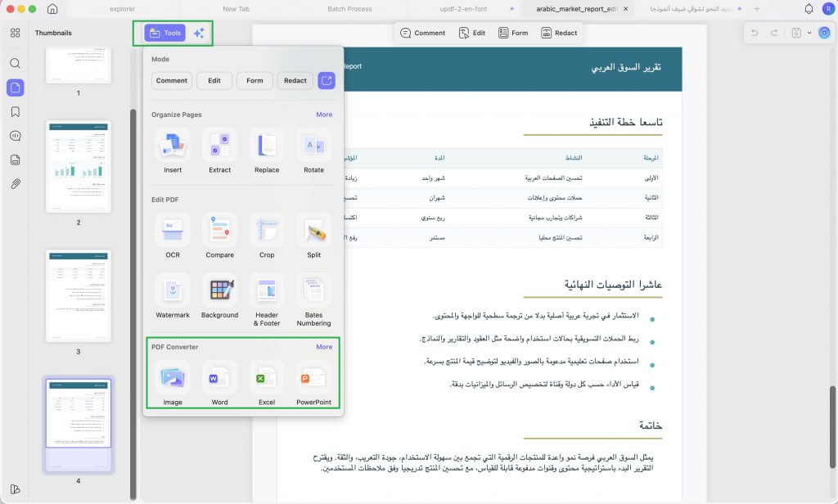Select page 2 thumbnail
The height and width of the screenshot is (504, 838).
(x=79, y=167)
